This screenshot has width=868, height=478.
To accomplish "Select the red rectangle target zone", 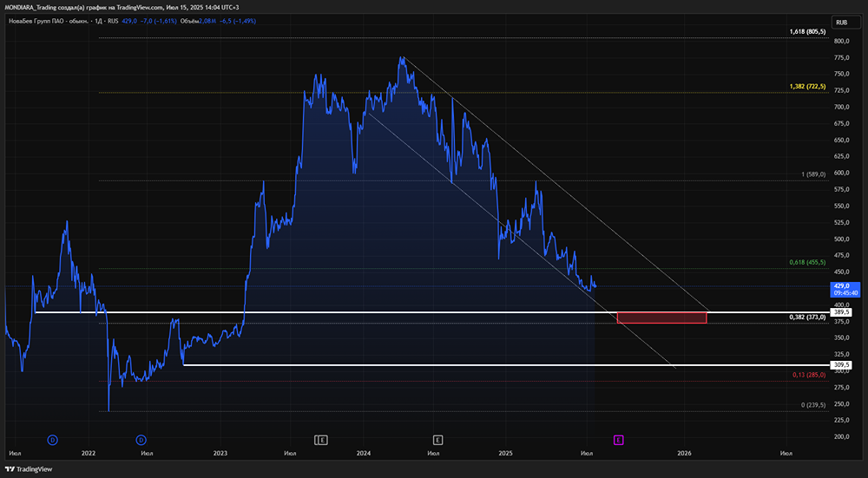I will (x=661, y=318).
